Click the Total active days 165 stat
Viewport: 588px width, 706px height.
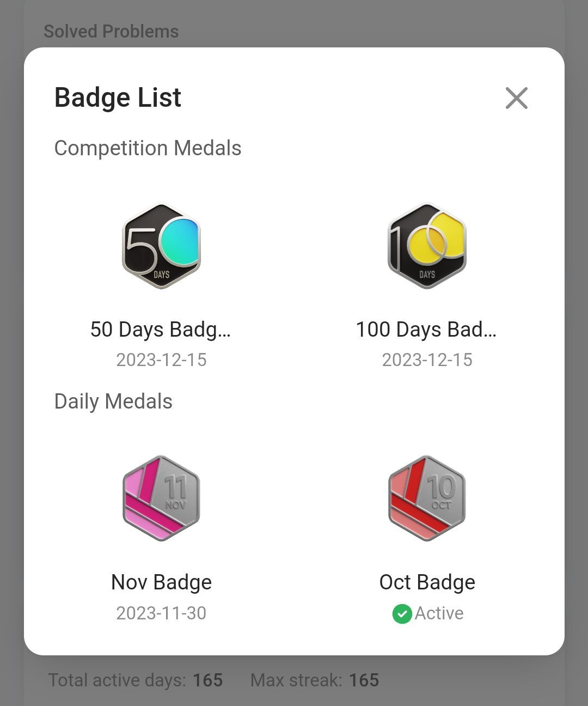[x=136, y=680]
